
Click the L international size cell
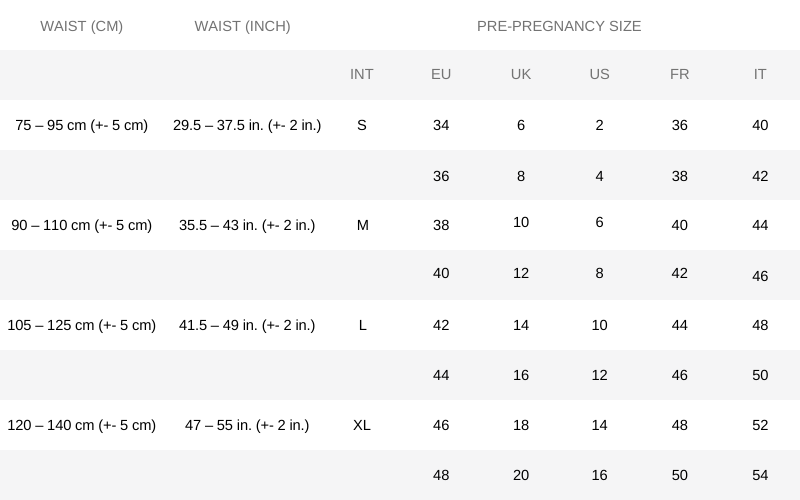pyautogui.click(x=362, y=325)
